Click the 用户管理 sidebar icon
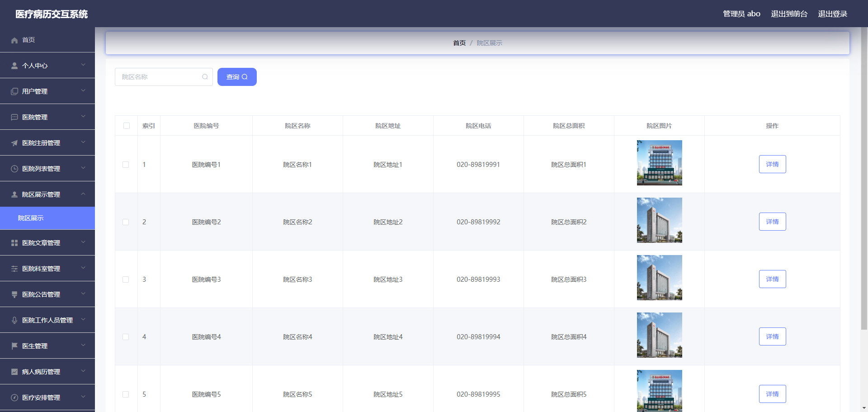 click(x=14, y=91)
